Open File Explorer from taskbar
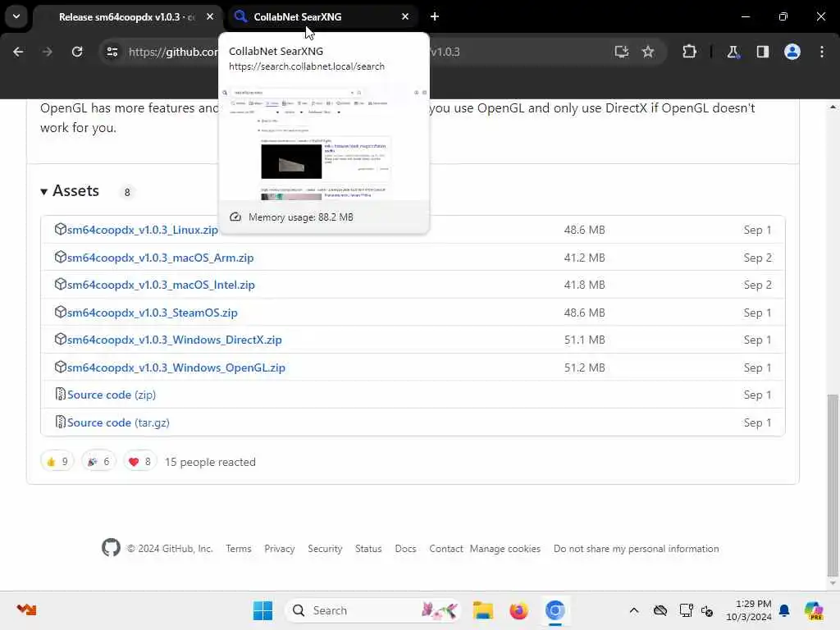Screen dimensions: 840x630 coord(482,610)
